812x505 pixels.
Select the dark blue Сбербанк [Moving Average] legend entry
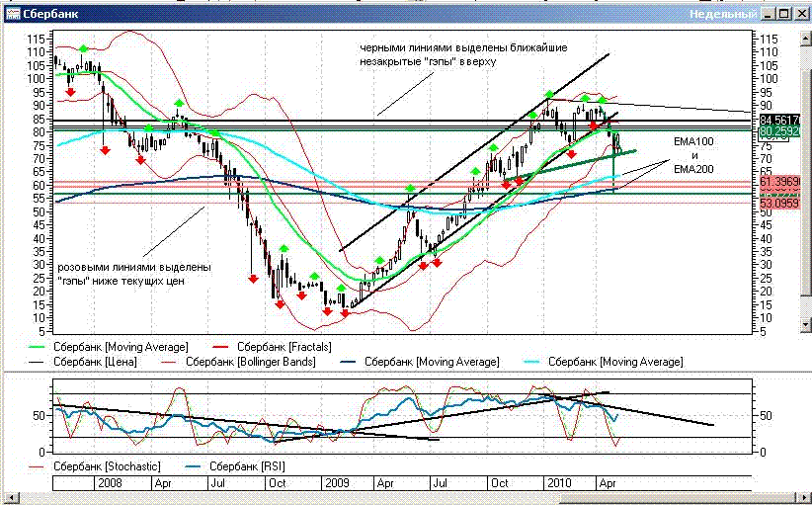pos(419,362)
